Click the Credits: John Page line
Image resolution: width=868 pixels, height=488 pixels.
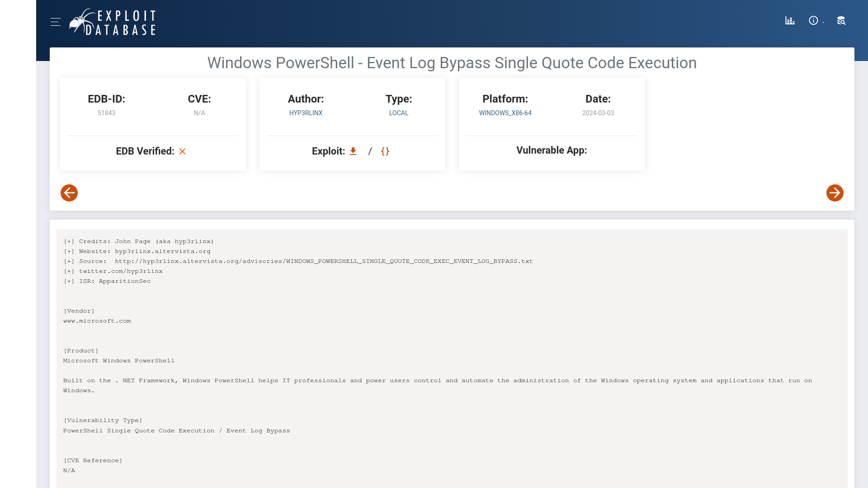pyautogui.click(x=139, y=241)
